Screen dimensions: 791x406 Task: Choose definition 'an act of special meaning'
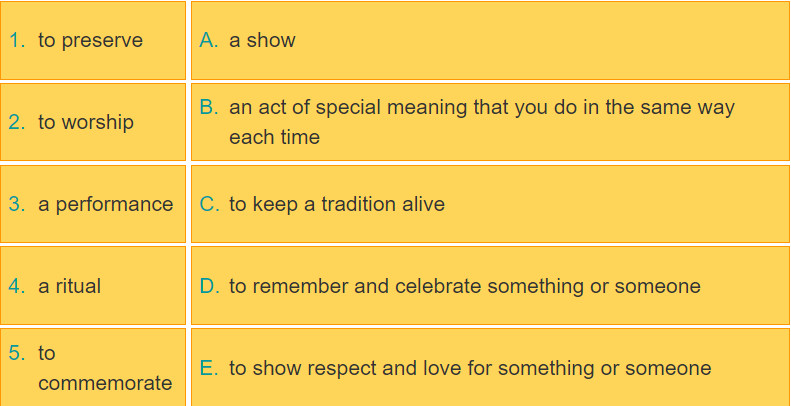tap(482, 122)
